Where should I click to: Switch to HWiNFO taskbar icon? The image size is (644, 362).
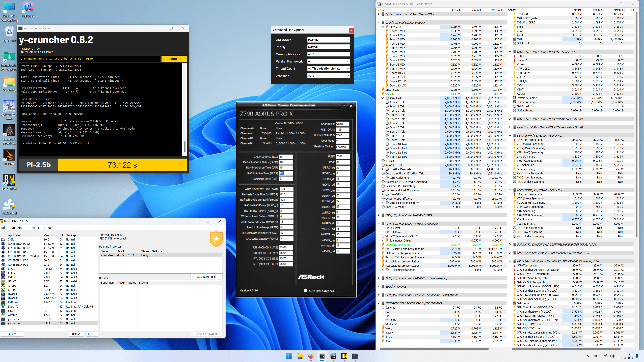pyautogui.click(x=333, y=356)
